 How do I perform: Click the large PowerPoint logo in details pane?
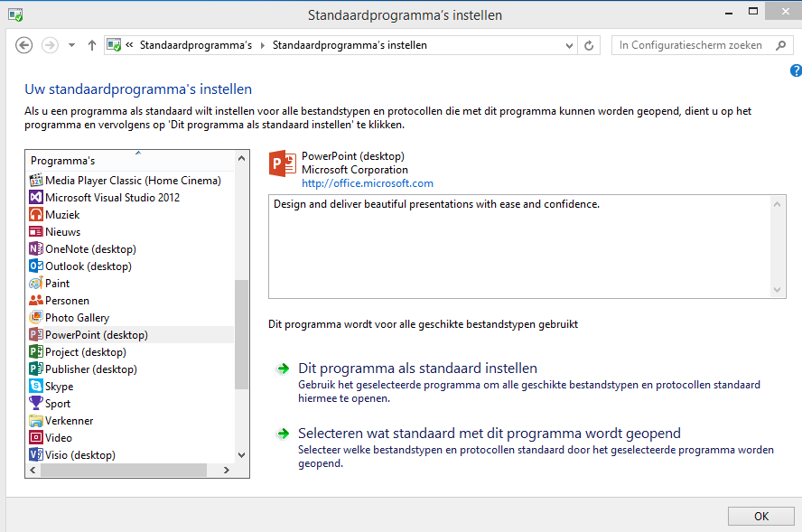pos(283,163)
